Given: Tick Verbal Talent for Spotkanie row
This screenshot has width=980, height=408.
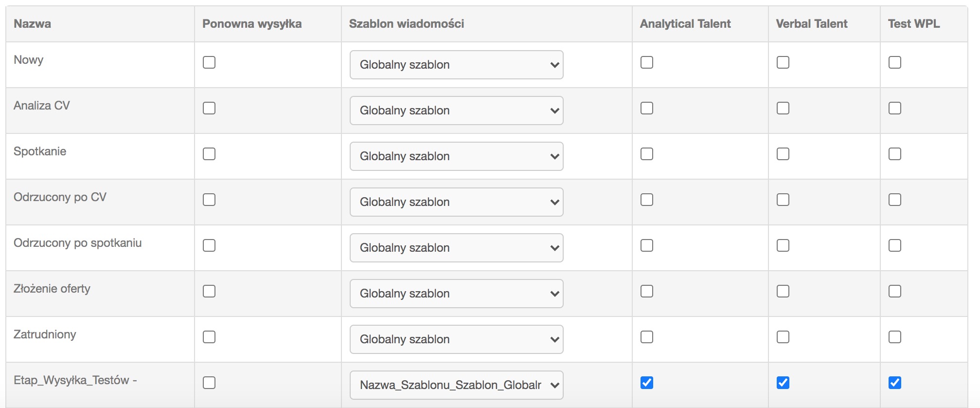Looking at the screenshot, I should [783, 154].
